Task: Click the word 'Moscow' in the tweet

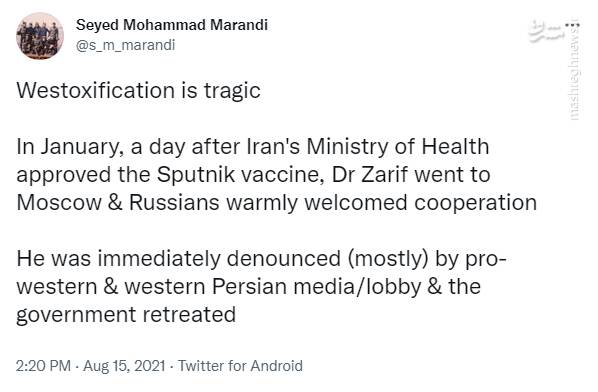Action: pos(59,202)
